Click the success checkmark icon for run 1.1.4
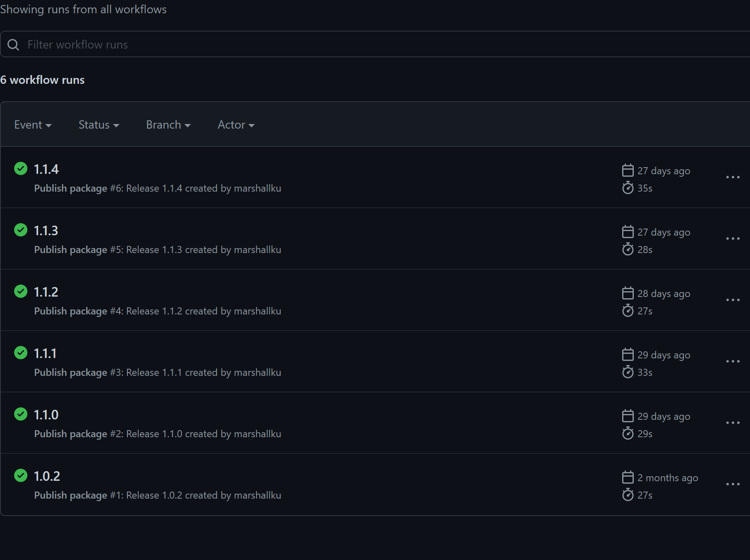The width and height of the screenshot is (750, 560). [x=21, y=169]
